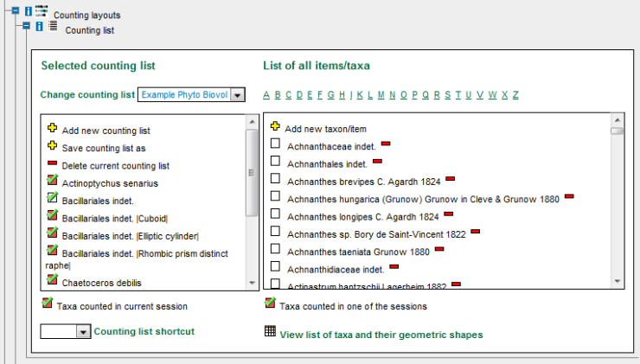
Task: Click the Counting list lines icon
Action: 53,26
